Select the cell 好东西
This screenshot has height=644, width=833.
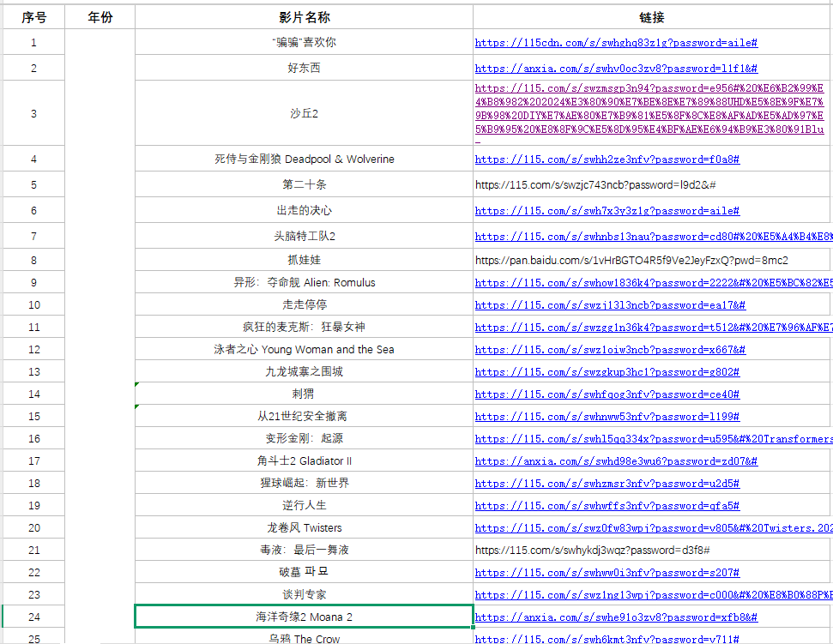pos(304,68)
